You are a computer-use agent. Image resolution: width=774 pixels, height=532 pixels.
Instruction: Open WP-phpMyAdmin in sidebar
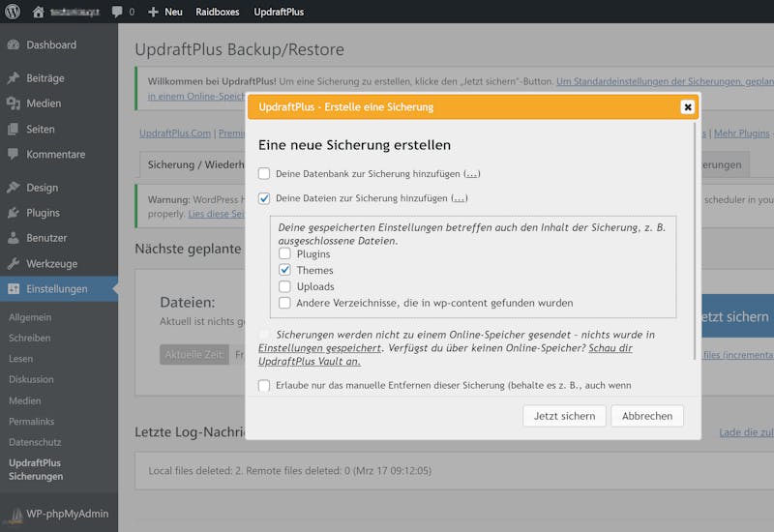[67, 514]
